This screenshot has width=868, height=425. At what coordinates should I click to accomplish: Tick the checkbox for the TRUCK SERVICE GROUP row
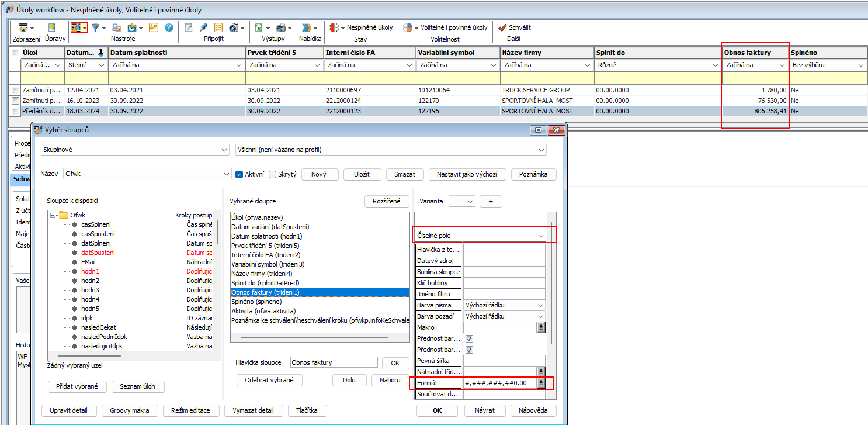tap(15, 90)
